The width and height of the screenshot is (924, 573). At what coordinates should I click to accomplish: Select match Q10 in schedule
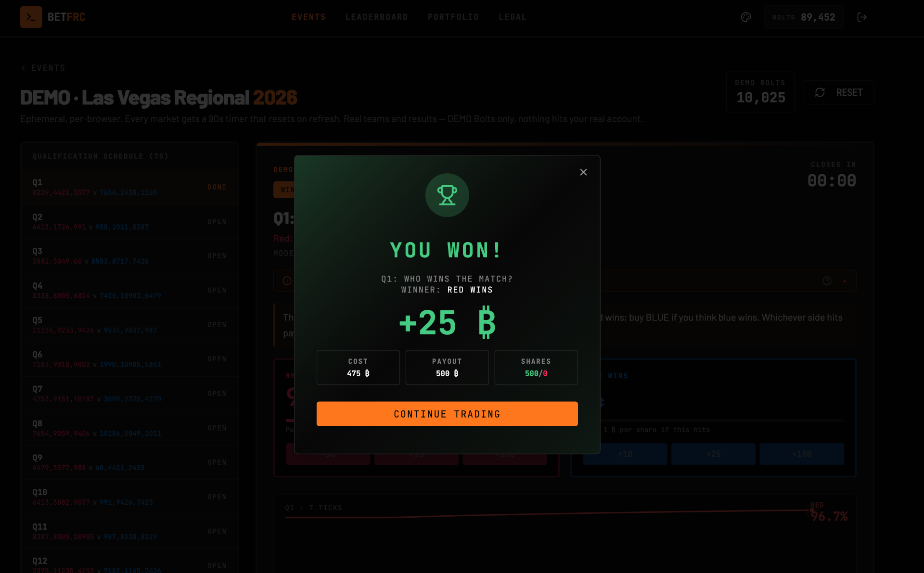pos(129,497)
